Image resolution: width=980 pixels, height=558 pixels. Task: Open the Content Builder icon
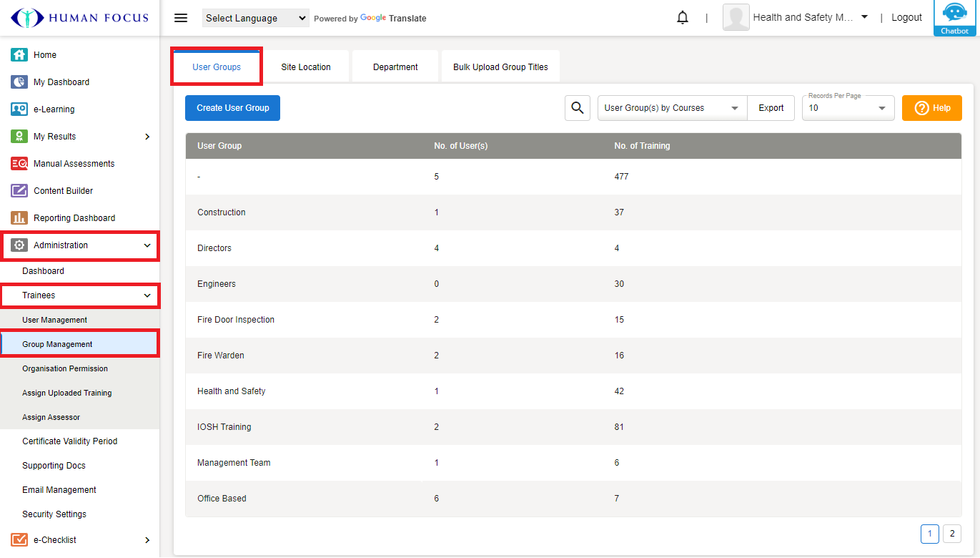coord(19,191)
